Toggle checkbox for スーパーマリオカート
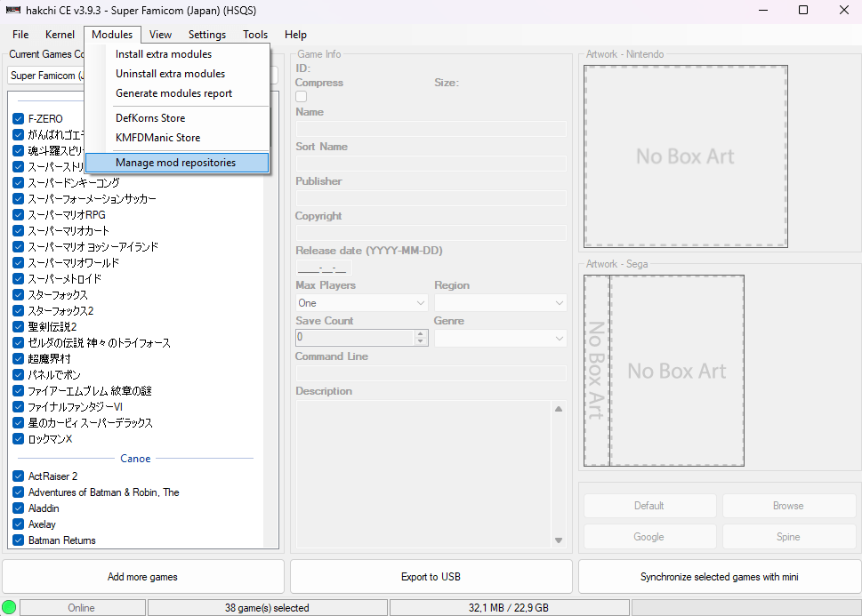Screen dimensions: 862x616 pos(18,230)
